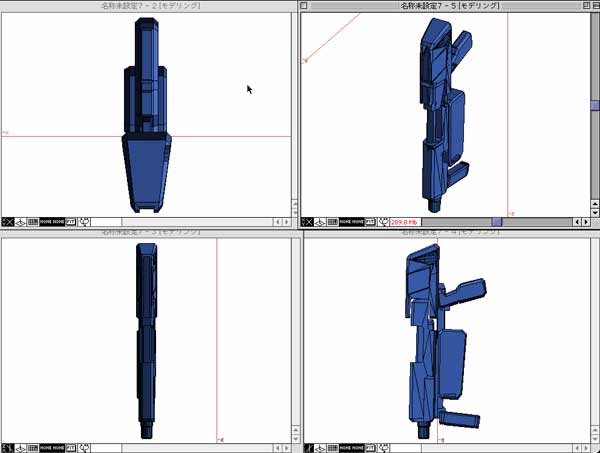Click scroll left arrow in window 7-3
Viewport: 600px width, 453px height.
278,448
